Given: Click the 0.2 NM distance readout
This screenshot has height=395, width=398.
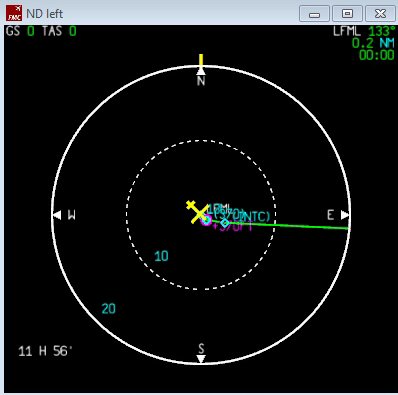Looking at the screenshot, I should [373, 43].
